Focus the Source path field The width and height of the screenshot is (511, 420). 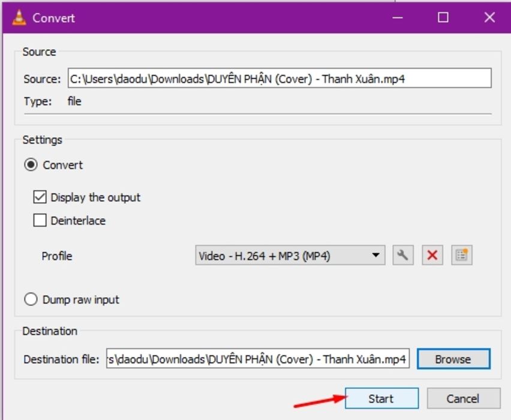click(x=279, y=78)
